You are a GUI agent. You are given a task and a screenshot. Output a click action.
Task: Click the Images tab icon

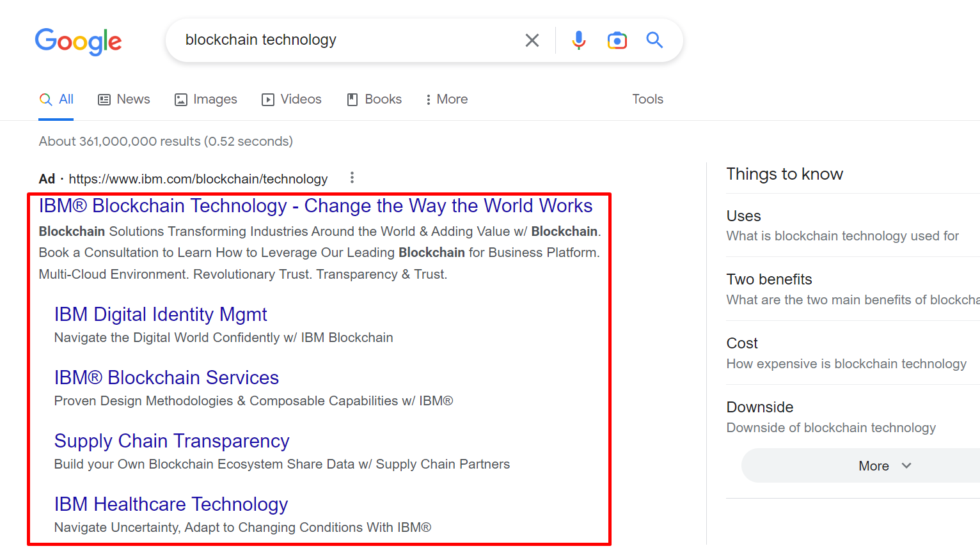[x=181, y=99]
